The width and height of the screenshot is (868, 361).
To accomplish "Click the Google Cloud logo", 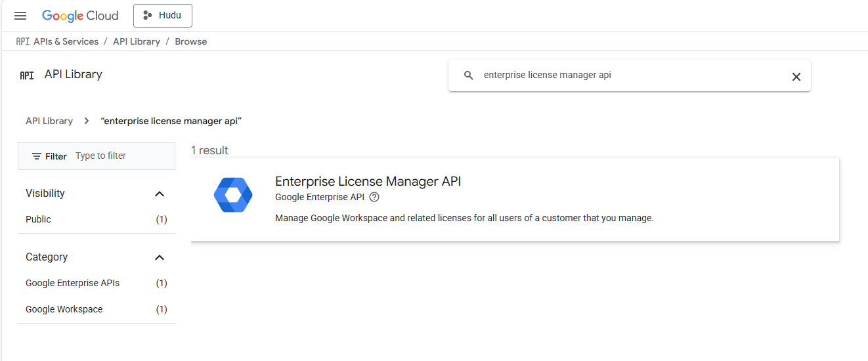I will click(x=80, y=16).
